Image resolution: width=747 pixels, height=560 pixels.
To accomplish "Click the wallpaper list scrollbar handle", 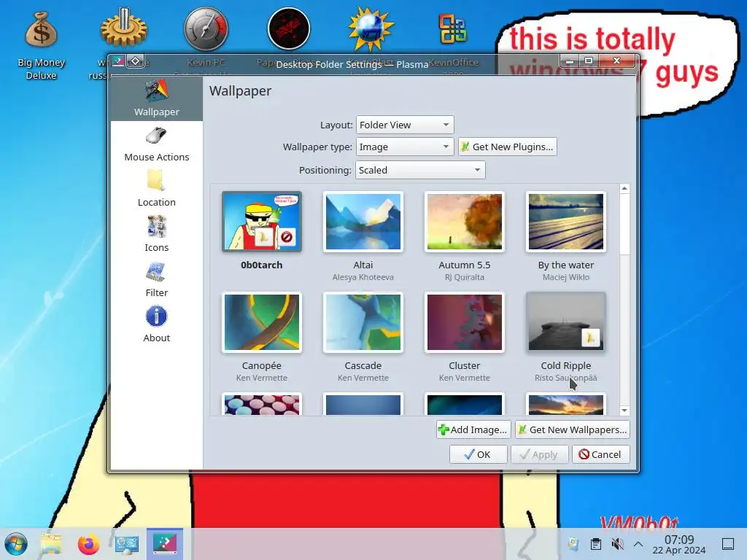I will [x=624, y=224].
